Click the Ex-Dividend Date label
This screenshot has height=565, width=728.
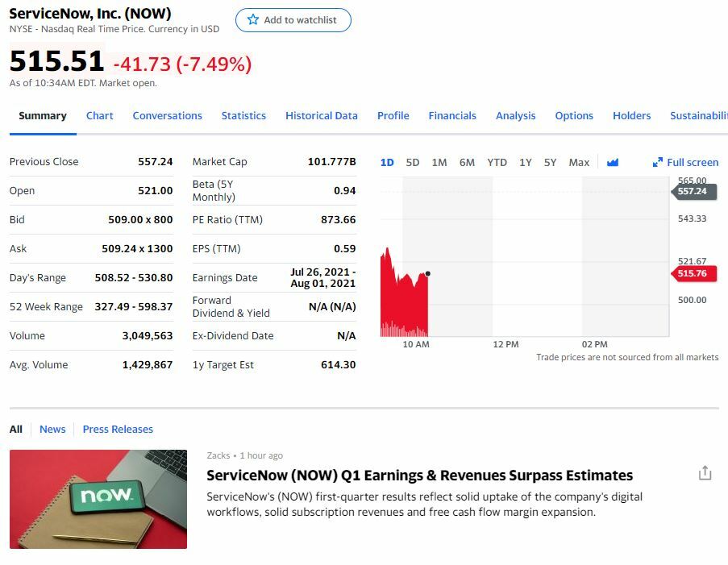tap(233, 335)
